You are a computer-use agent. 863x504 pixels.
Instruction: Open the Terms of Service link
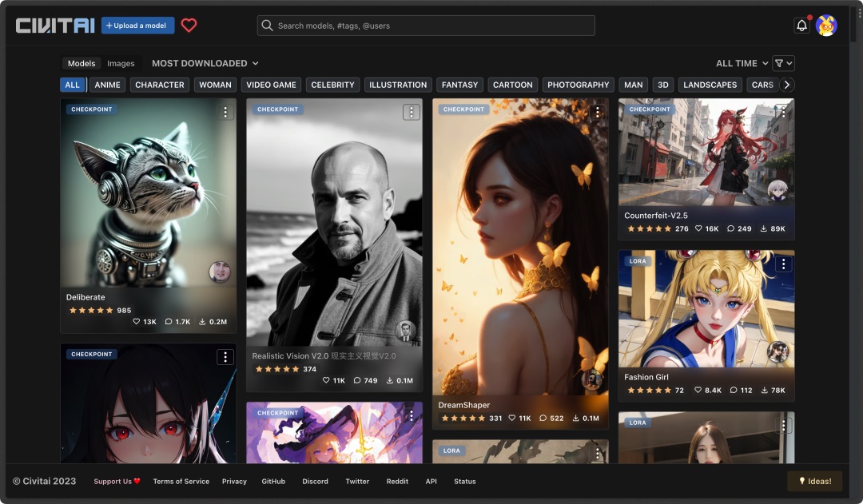[x=181, y=482]
